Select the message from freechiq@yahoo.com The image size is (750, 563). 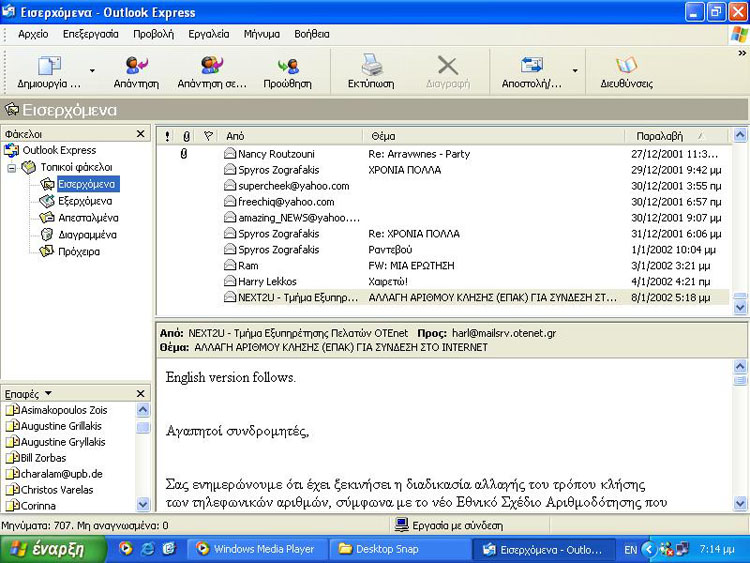[443, 201]
